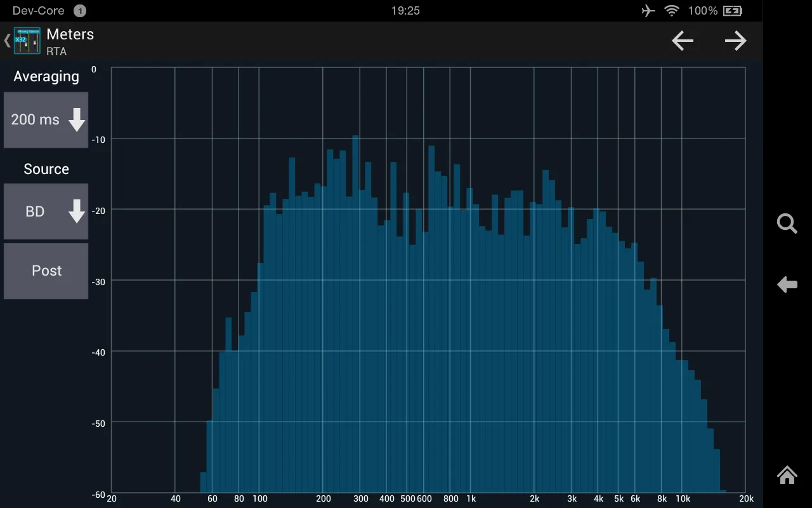The width and height of the screenshot is (812, 508).
Task: Open the Averaging 200 ms dropdown
Action: point(46,119)
